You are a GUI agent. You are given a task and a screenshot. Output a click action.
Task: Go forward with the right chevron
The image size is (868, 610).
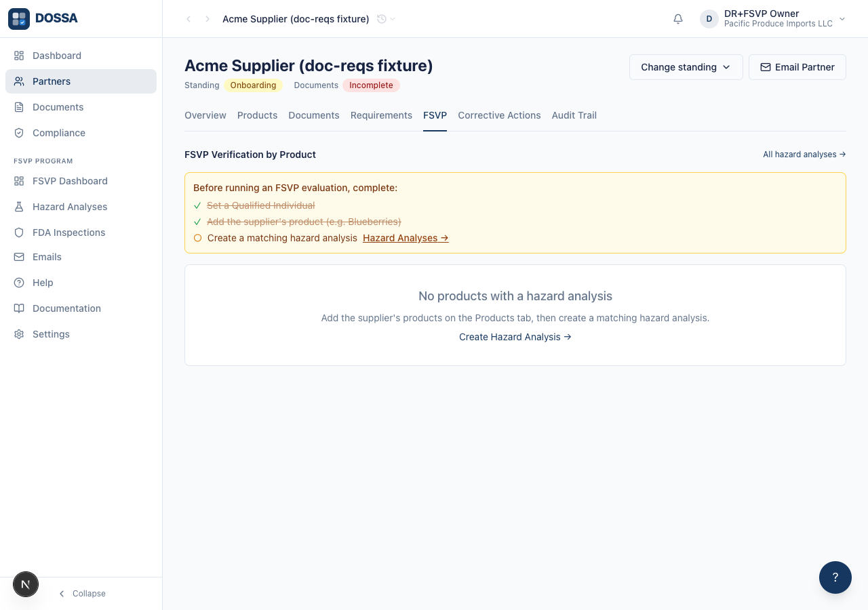click(208, 19)
